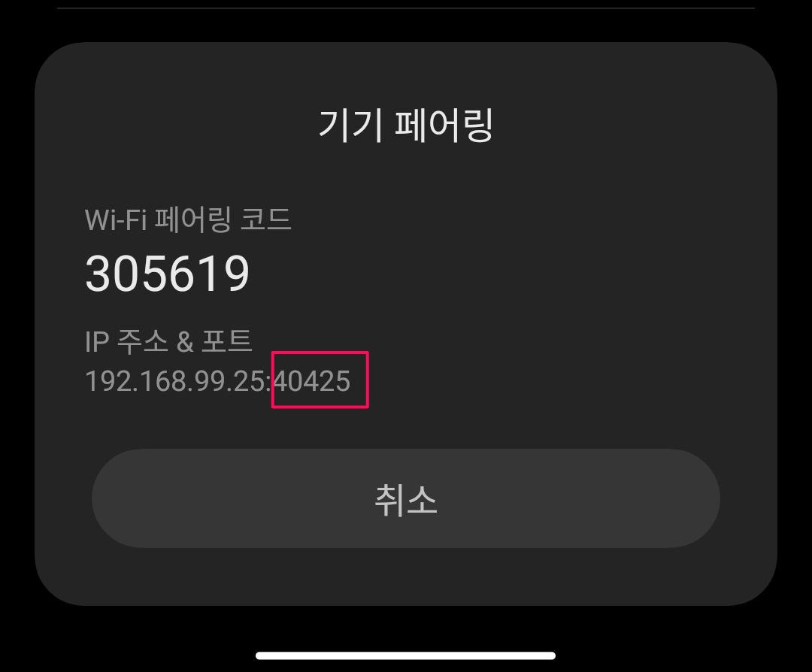Tap the IP 주소 & 포트 label
The image size is (812, 672).
click(168, 341)
